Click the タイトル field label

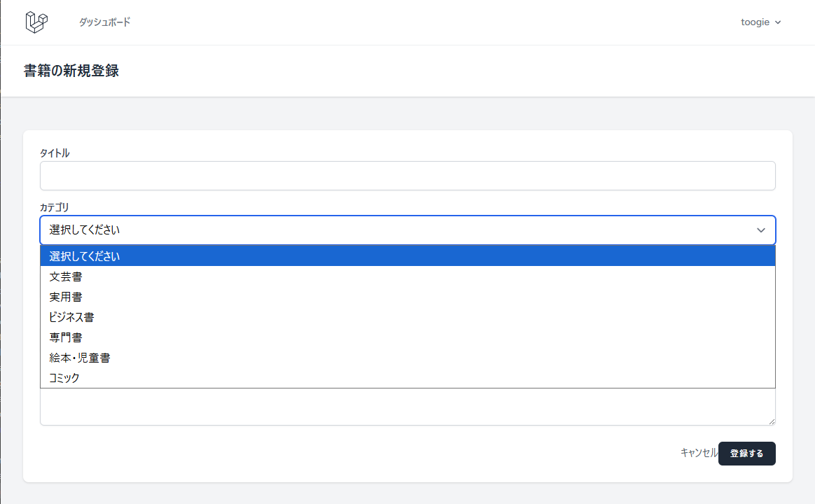[x=55, y=153]
